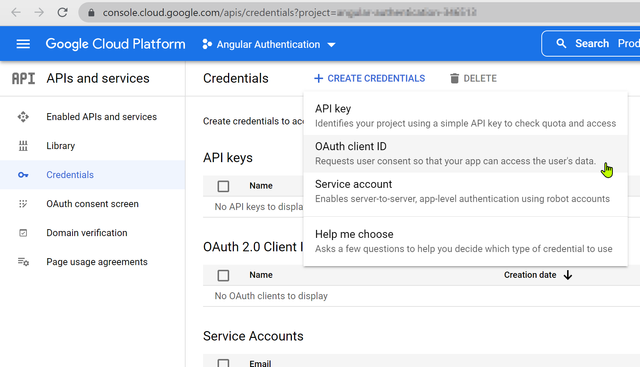Click the browser address bar URL
640x367 pixels.
pos(289,13)
